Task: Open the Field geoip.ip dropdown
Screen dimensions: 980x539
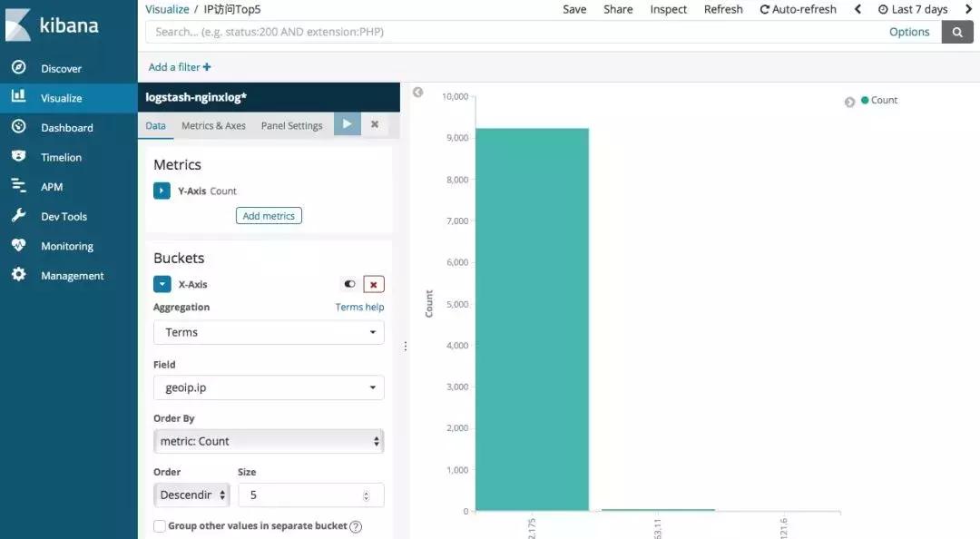Action: coord(268,387)
